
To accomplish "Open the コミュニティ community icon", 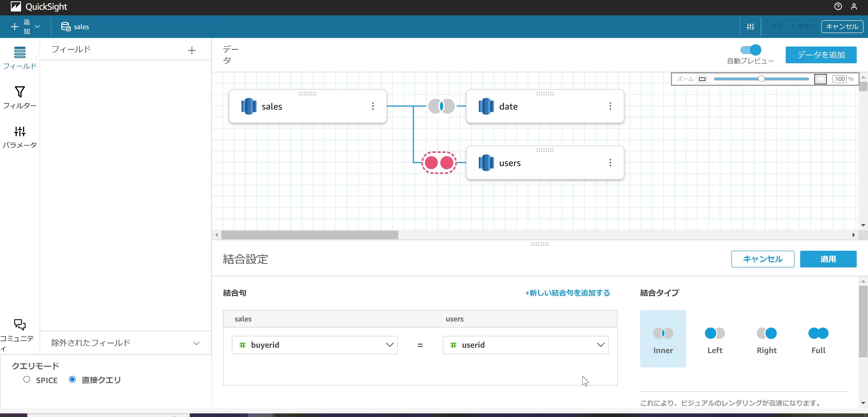I will point(19,325).
